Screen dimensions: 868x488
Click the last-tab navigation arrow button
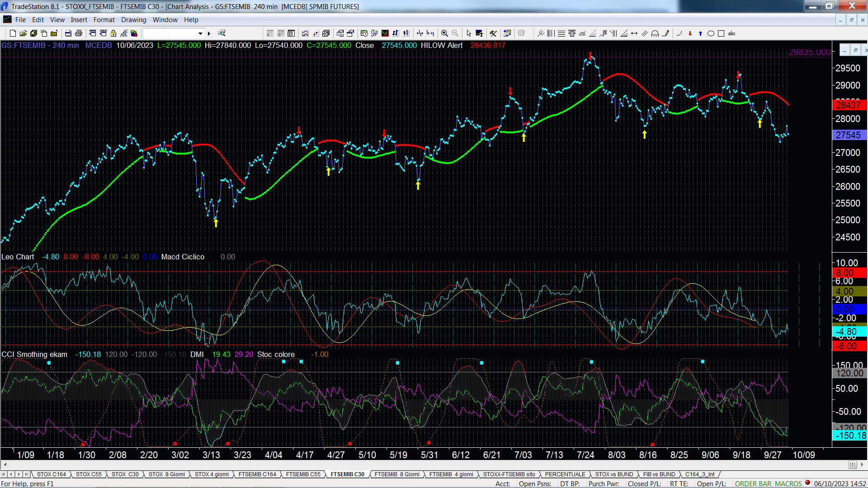point(27,474)
